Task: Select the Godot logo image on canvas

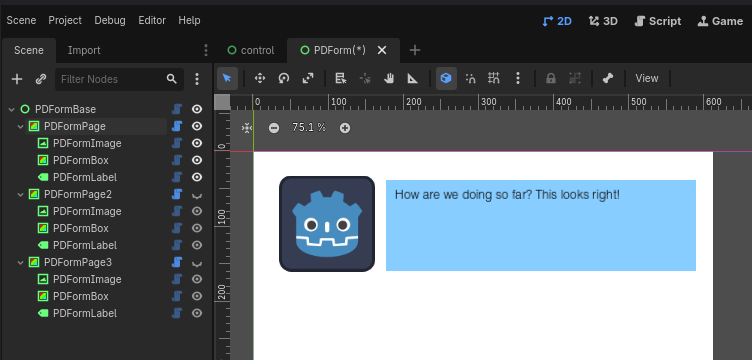Action: [x=327, y=224]
